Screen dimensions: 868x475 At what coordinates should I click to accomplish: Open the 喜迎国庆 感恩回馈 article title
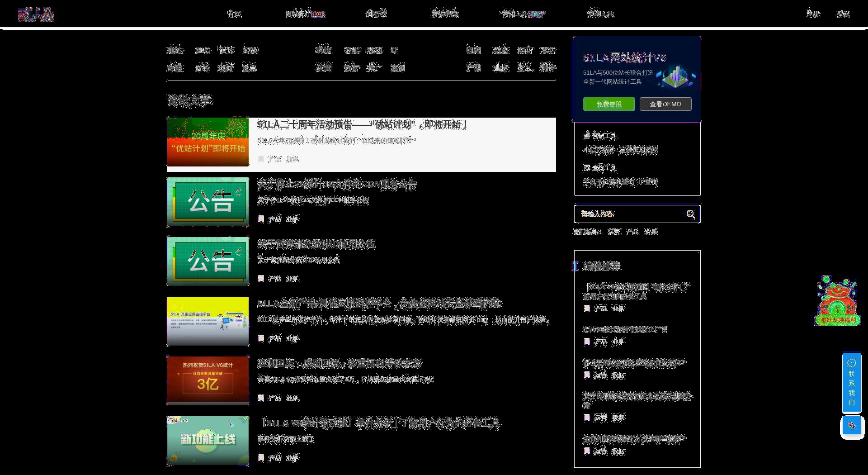pos(340,363)
